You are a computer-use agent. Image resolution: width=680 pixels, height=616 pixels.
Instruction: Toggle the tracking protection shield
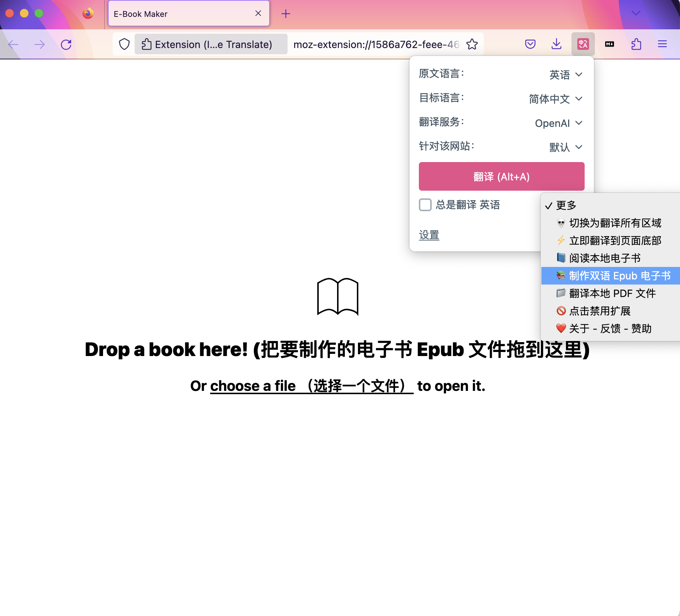[124, 44]
